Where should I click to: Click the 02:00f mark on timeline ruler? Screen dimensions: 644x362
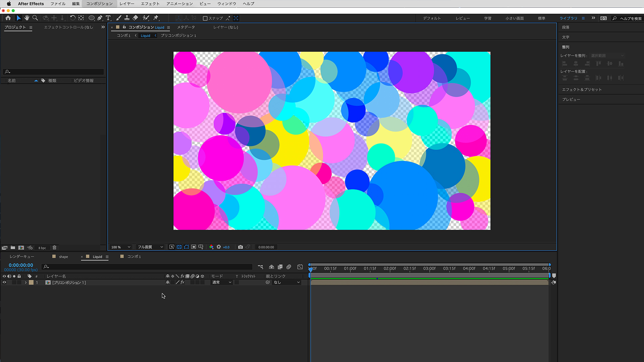[x=390, y=269]
